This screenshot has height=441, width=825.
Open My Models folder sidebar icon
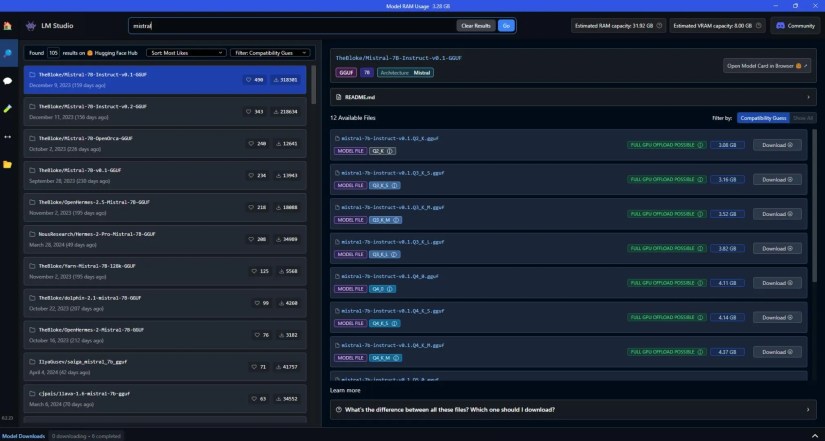pyautogui.click(x=7, y=165)
